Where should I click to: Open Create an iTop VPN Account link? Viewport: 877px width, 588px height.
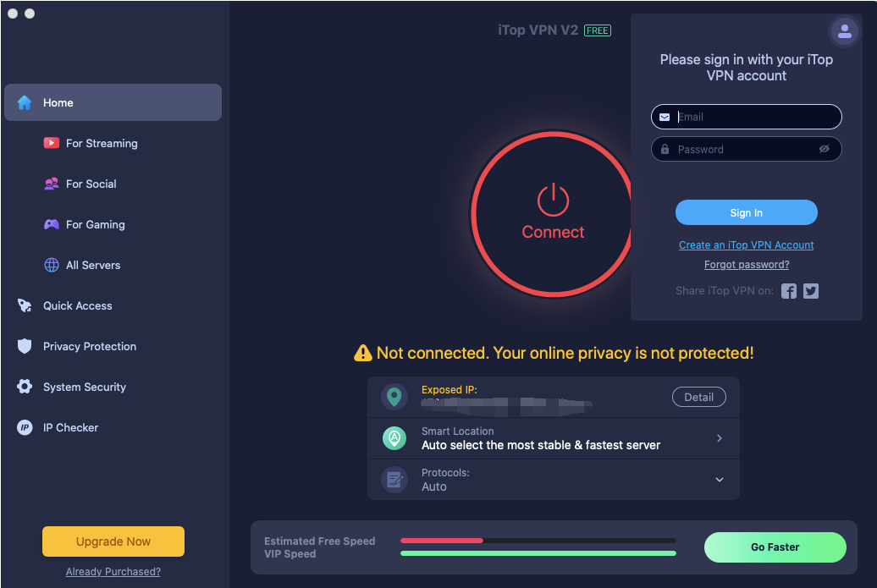(x=746, y=245)
